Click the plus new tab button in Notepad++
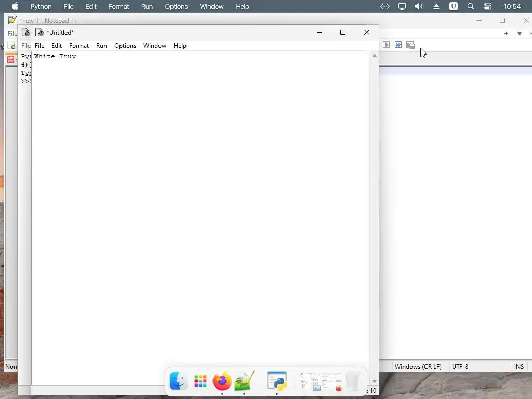Screen dimensions: 532x399 click(506, 33)
